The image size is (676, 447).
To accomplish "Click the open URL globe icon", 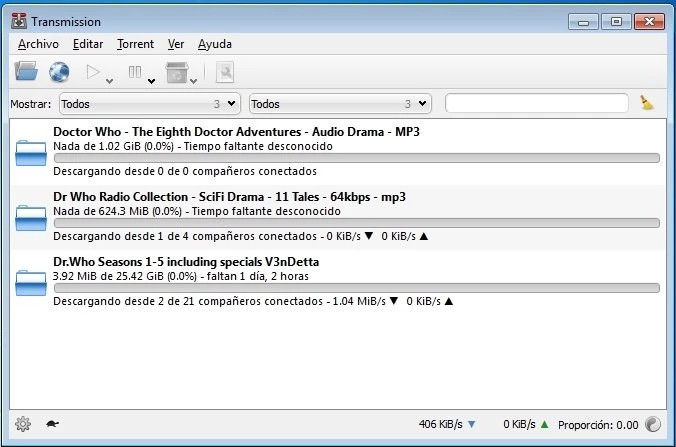I will (59, 71).
